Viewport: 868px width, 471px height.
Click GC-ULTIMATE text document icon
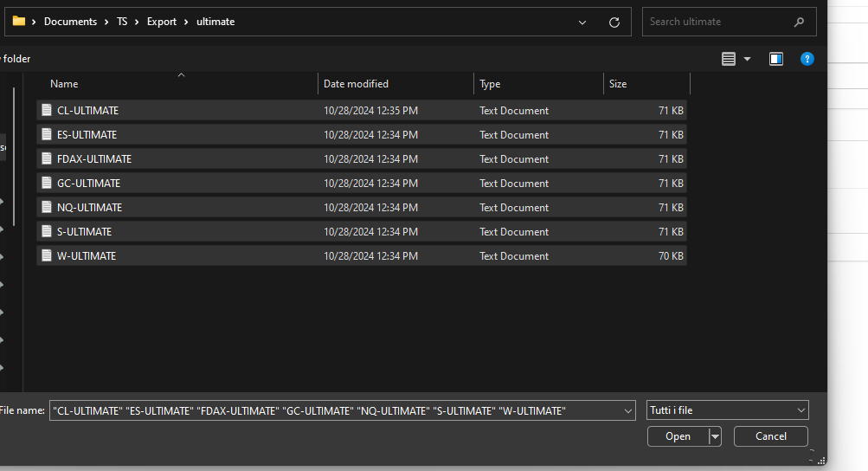(x=47, y=183)
